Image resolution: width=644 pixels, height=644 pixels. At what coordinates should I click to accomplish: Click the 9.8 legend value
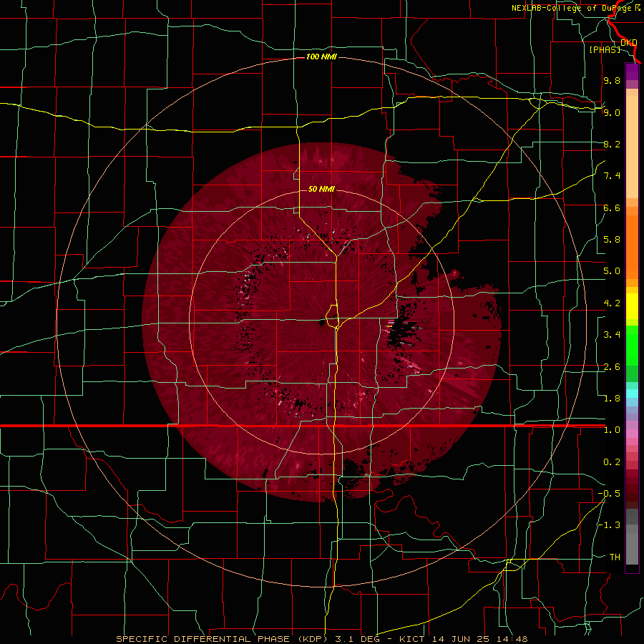612,80
